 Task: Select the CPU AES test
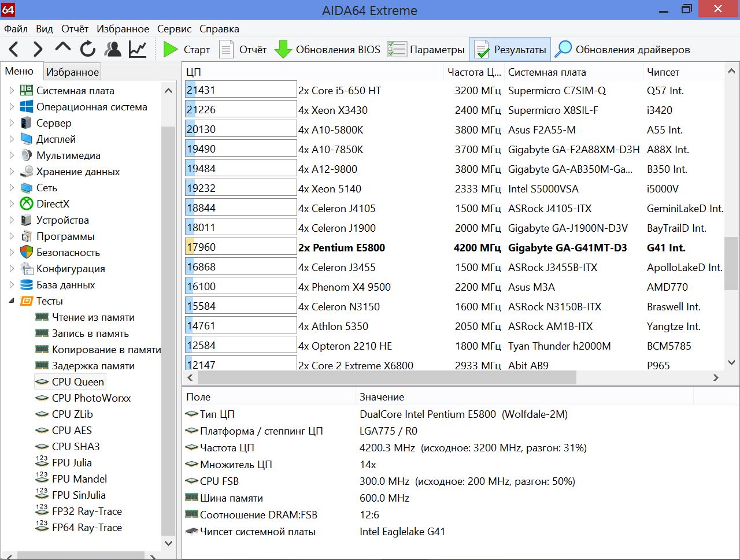[x=72, y=431]
